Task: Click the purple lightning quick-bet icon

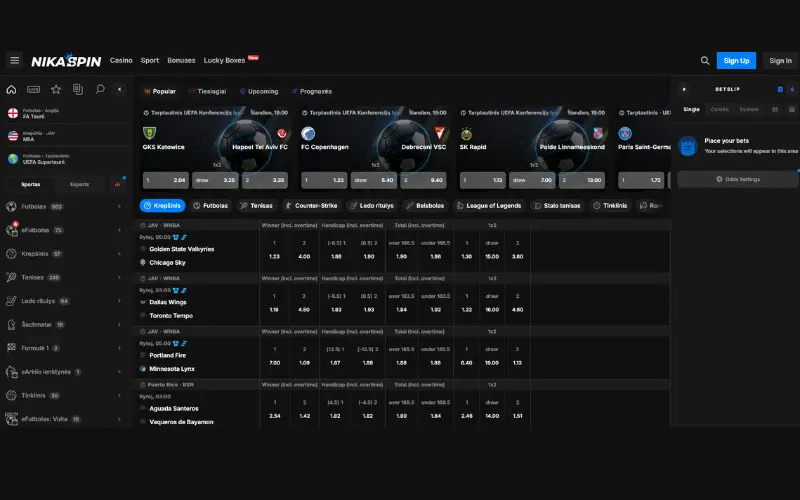Action: coord(792,89)
